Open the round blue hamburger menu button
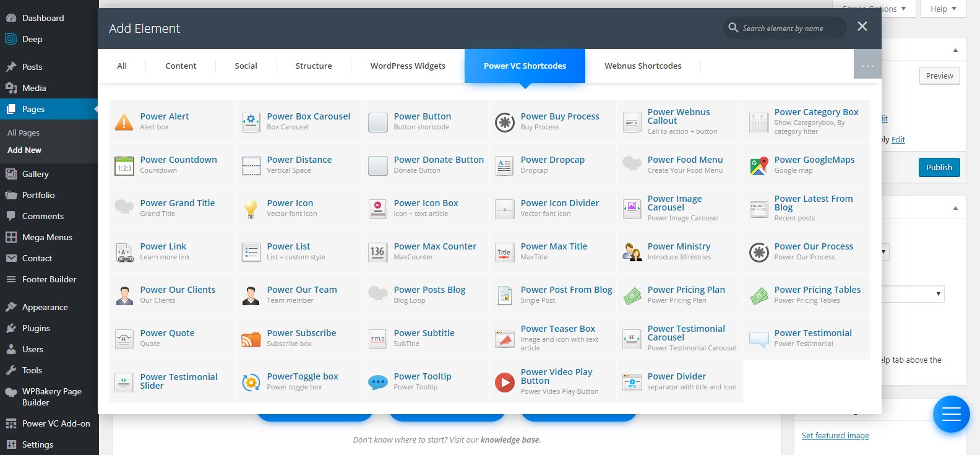980x455 pixels. point(951,414)
